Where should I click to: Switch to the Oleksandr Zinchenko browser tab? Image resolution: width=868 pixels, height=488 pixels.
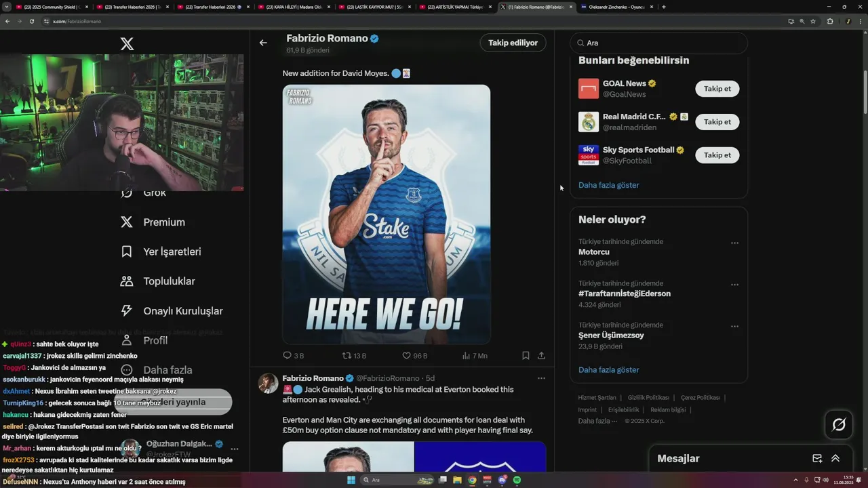pos(617,7)
